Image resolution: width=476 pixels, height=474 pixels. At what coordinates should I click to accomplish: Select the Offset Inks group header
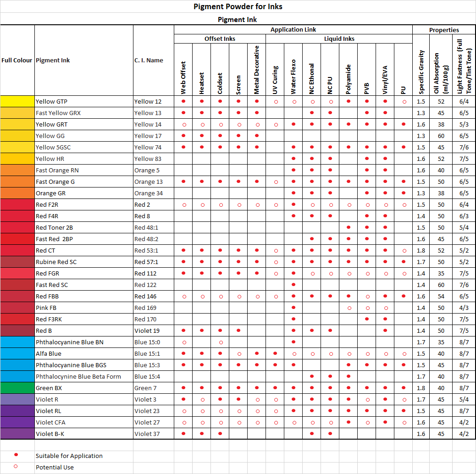[x=220, y=39]
